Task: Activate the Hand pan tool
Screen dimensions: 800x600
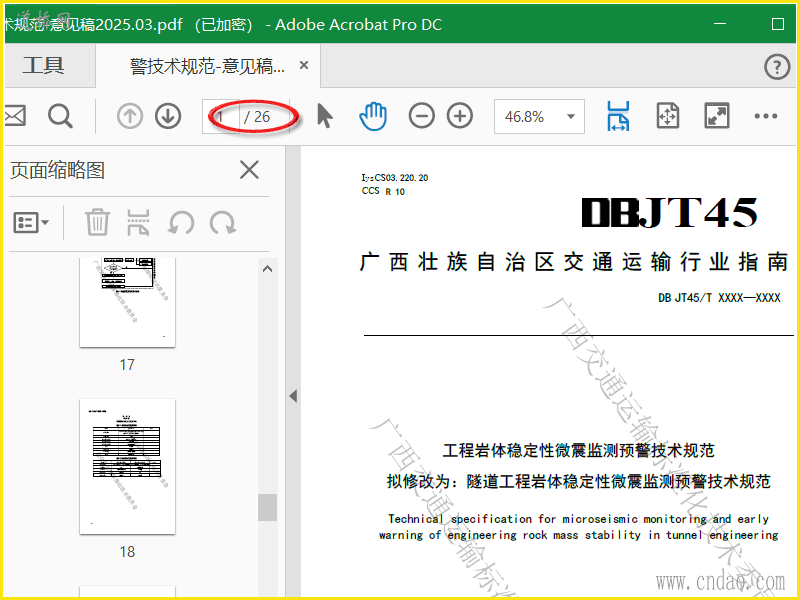Action: click(x=373, y=116)
